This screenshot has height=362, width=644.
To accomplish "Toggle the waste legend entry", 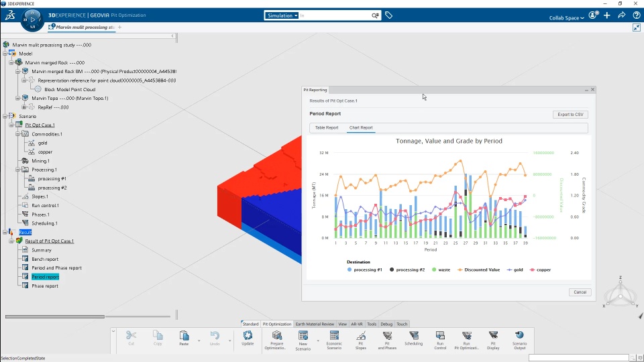I will click(x=441, y=270).
